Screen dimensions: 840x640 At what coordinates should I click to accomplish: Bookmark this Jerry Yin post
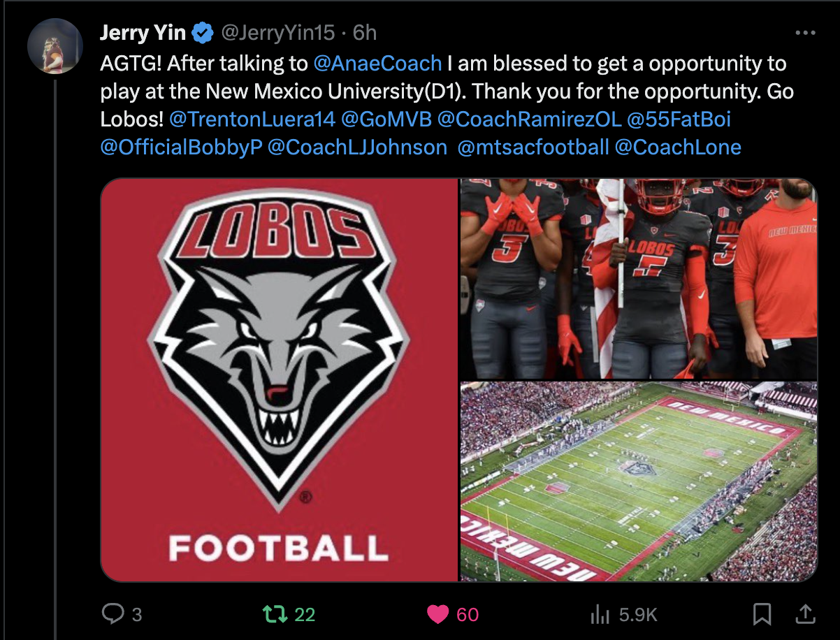(x=762, y=614)
